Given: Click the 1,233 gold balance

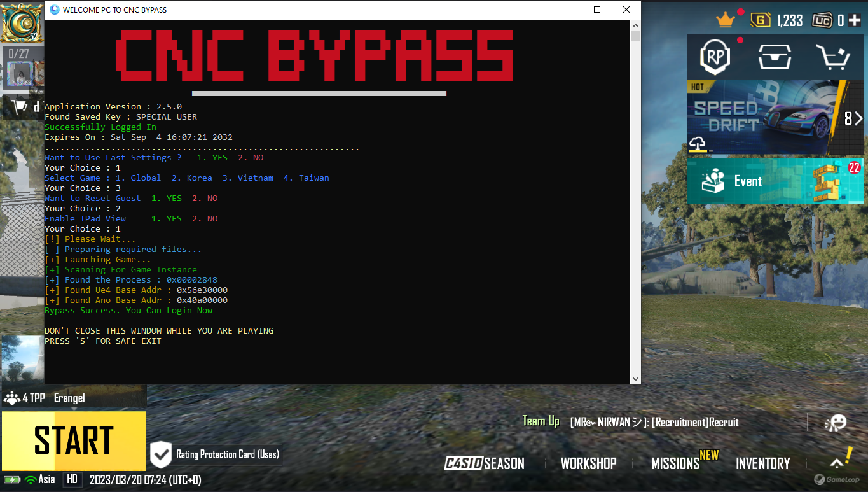Looking at the screenshot, I should (x=790, y=20).
